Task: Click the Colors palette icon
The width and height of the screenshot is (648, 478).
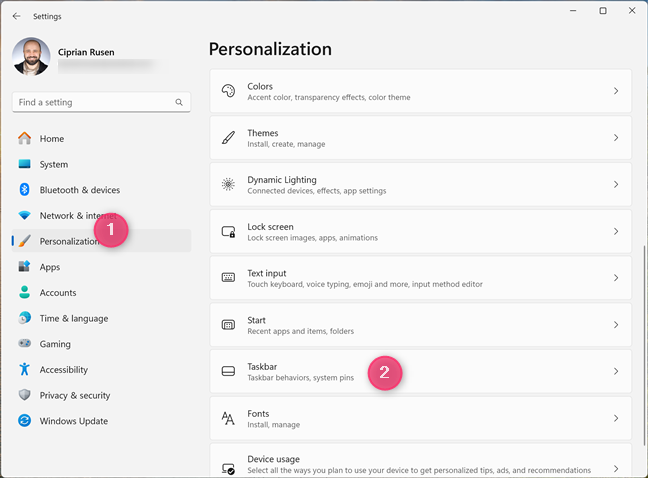Action: 228,91
